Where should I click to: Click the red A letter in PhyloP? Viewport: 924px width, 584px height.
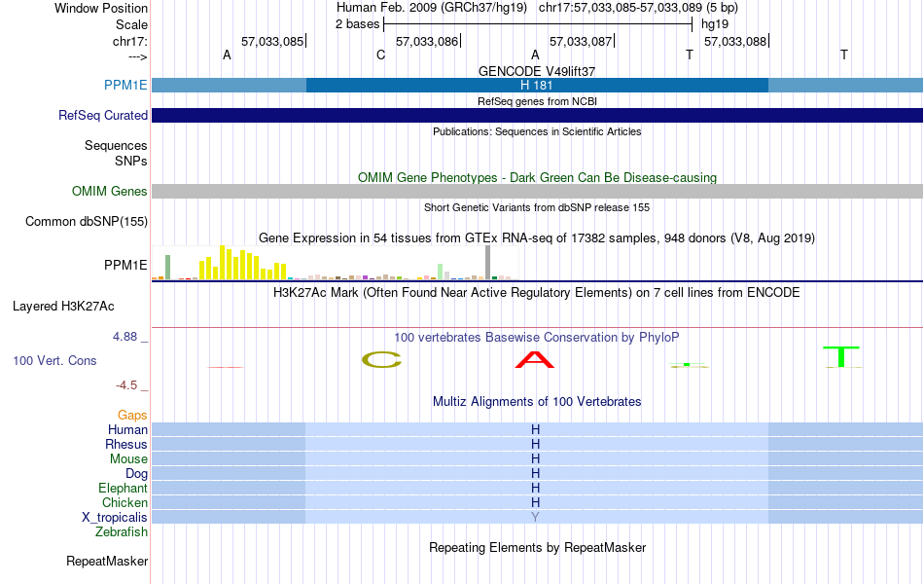pyautogui.click(x=535, y=360)
